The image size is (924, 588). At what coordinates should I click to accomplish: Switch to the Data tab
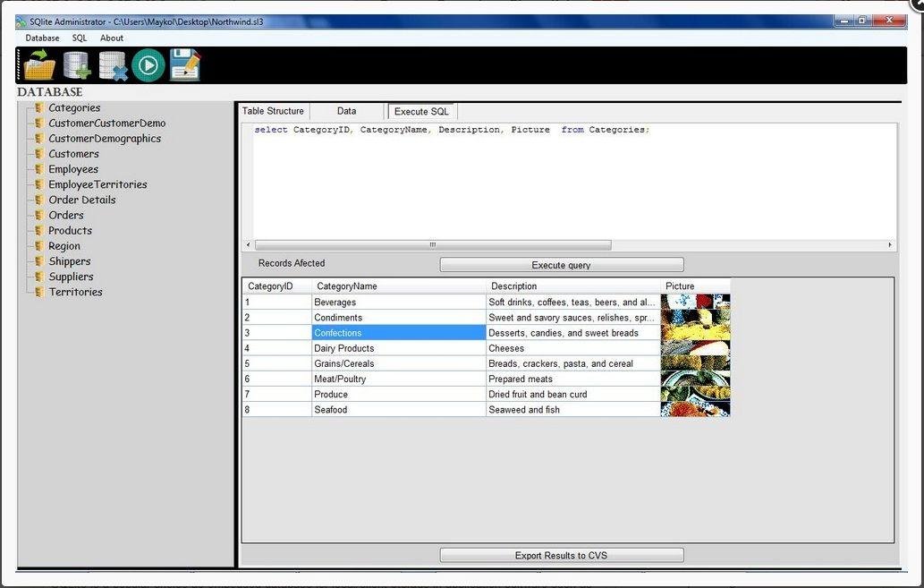pos(346,110)
